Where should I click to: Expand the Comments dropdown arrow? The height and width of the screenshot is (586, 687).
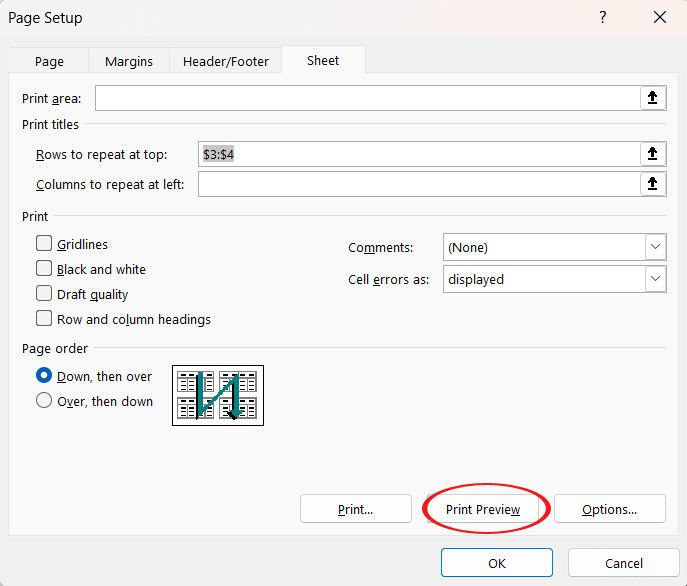click(655, 247)
